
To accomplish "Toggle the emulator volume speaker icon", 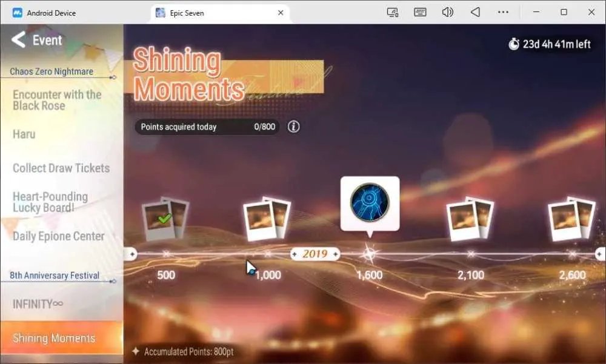I will click(x=448, y=12).
